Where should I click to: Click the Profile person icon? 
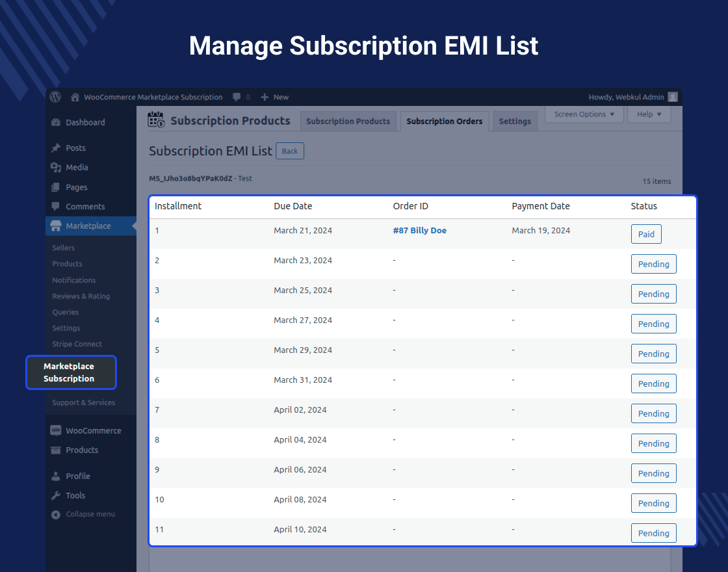pos(55,476)
